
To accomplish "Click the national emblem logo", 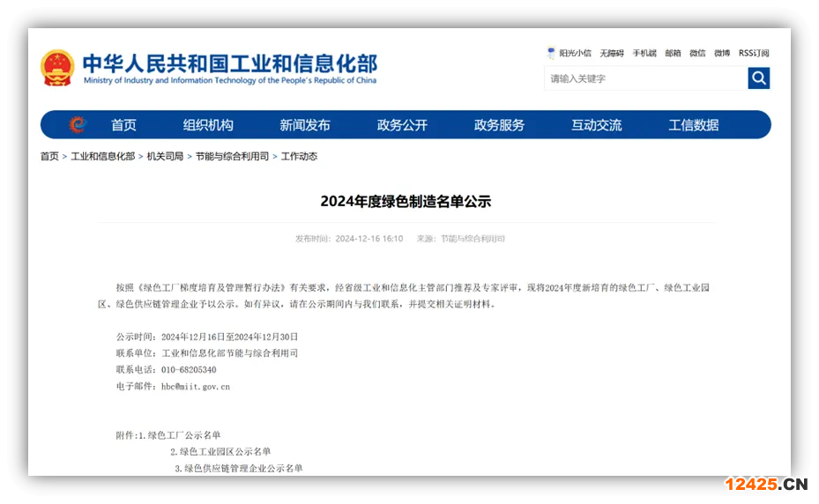I will point(57,68).
